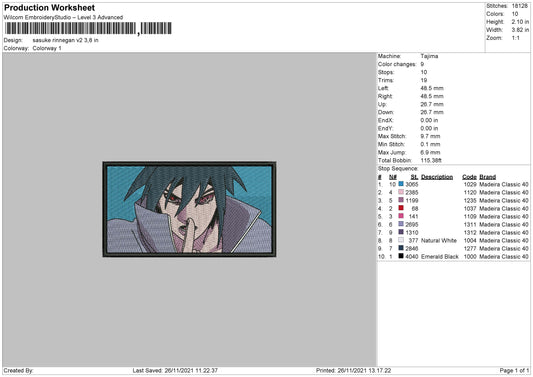Select the magenta swatch, code 1109
Screen dimensions: 533x377
tap(401, 216)
